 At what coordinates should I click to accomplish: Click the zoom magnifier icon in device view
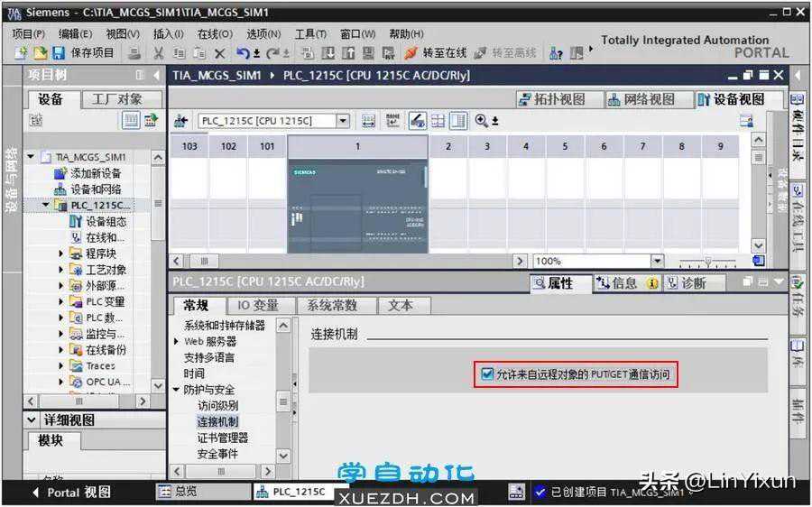pyautogui.click(x=482, y=120)
